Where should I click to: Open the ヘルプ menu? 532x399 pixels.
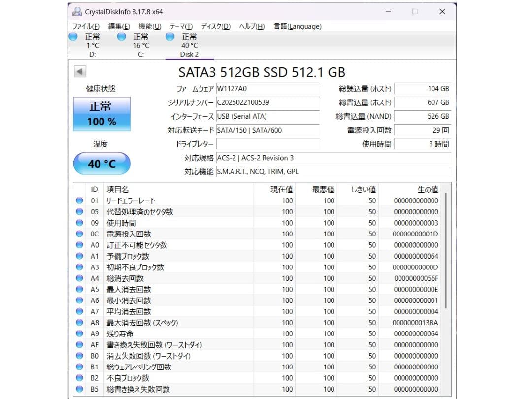[x=253, y=26]
